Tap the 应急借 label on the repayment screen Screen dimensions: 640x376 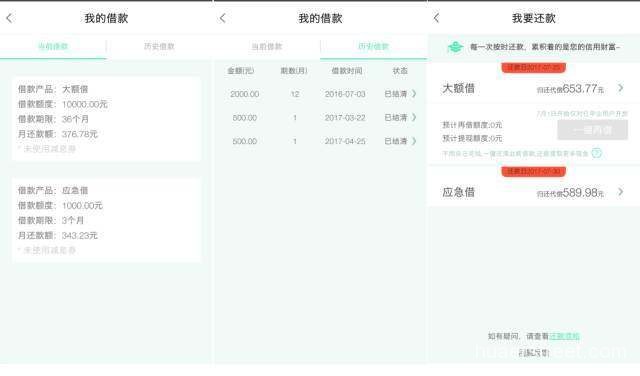point(458,192)
